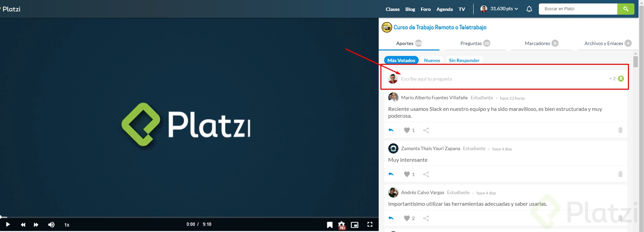The height and width of the screenshot is (232, 644).
Task: Focus the Buscar en Platzi search field
Action: [578, 9]
